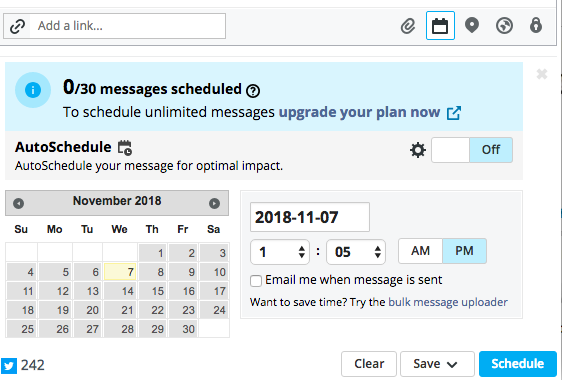The image size is (562, 380).
Task: Click the Clear button
Action: 369,364
